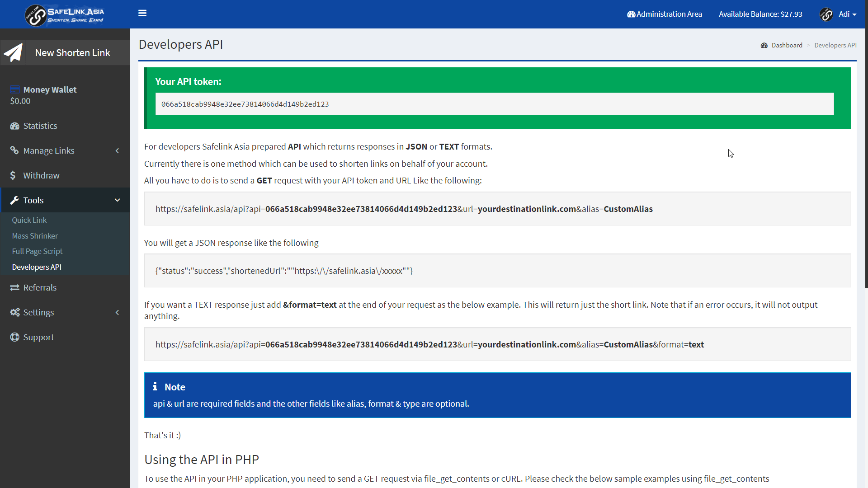
Task: Select the Statistics chart icon
Action: [x=14, y=126]
